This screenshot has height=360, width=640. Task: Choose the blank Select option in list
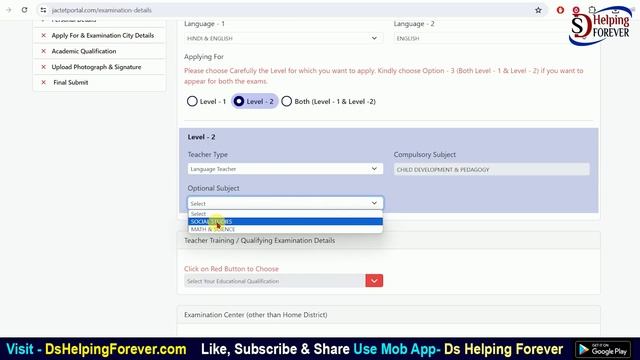pos(285,214)
